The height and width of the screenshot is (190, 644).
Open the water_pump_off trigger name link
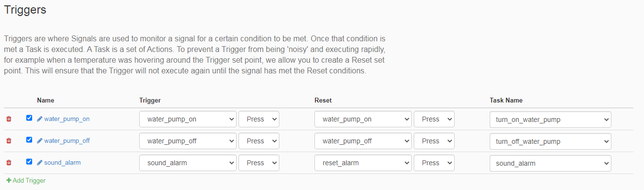coord(67,141)
